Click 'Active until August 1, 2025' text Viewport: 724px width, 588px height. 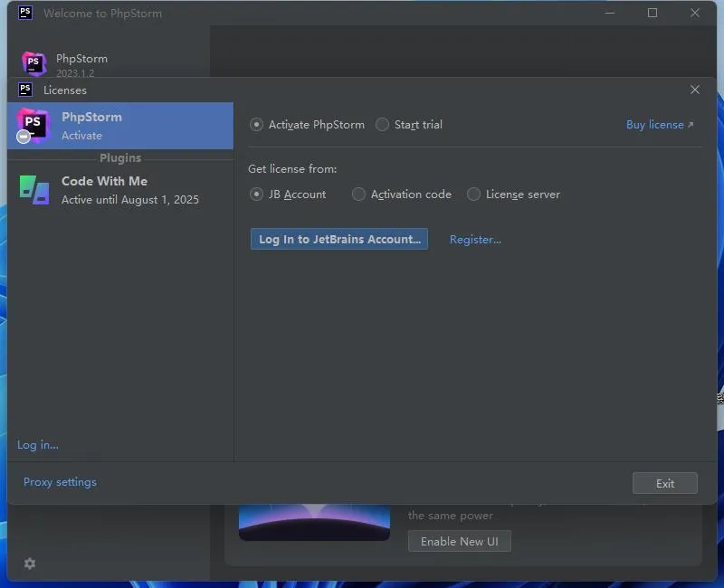(130, 200)
